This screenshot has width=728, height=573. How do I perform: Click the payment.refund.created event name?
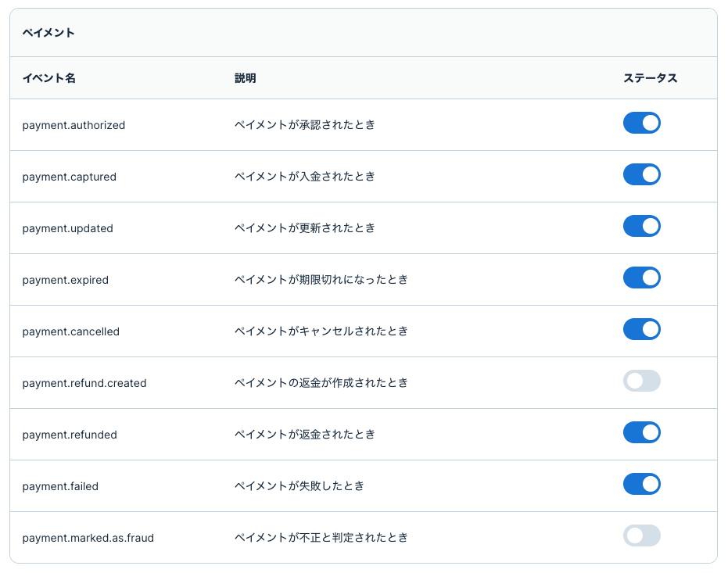click(84, 383)
